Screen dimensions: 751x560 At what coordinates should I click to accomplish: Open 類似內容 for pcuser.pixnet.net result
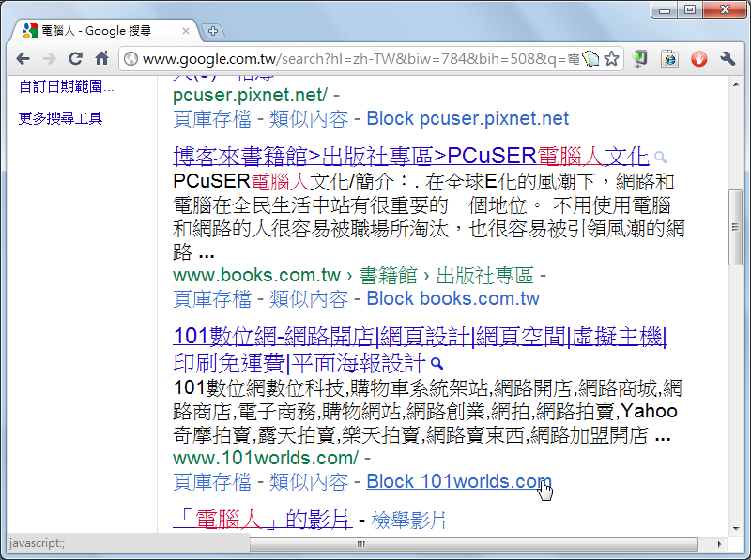click(309, 119)
